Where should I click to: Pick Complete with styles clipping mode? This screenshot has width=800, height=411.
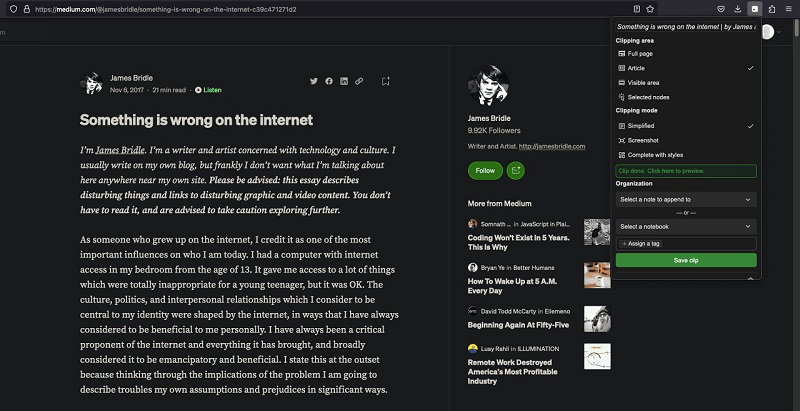click(655, 155)
